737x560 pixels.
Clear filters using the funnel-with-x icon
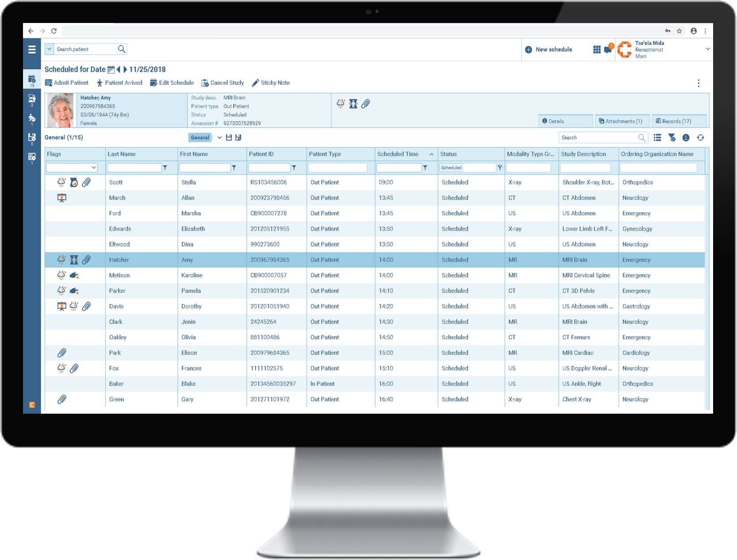pos(672,137)
